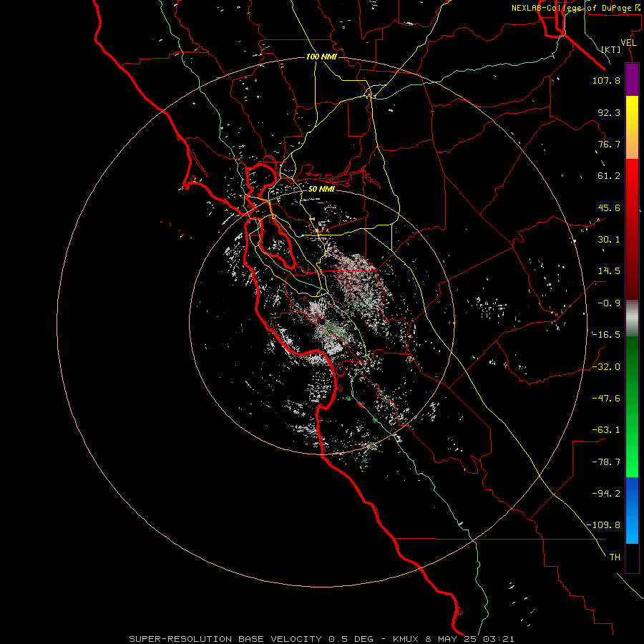Click the -47.6 velocity scale value
This screenshot has height=644, width=644.
point(606,398)
